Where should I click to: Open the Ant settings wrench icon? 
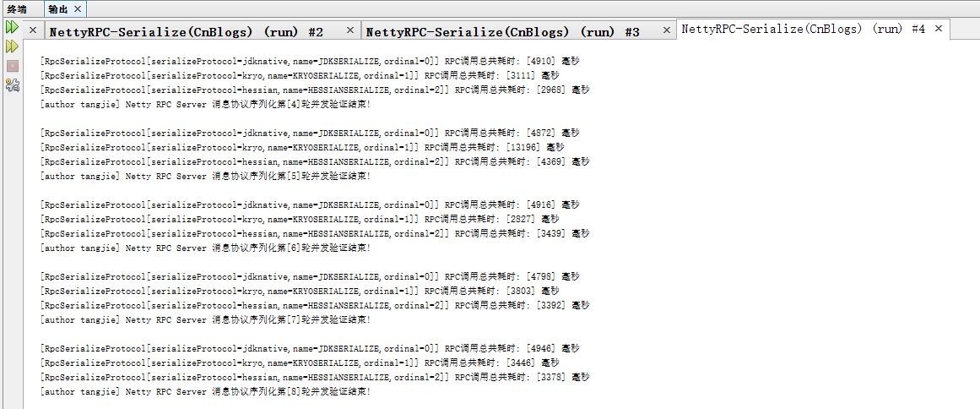click(x=12, y=85)
